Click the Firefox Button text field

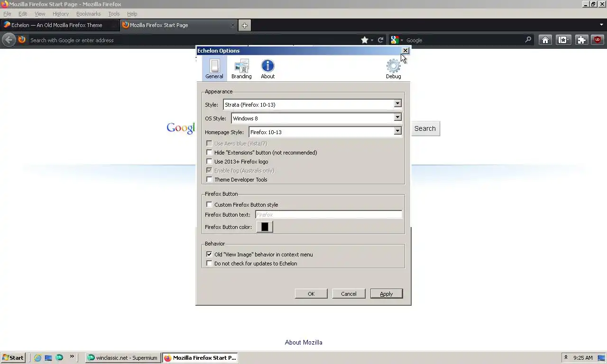[x=329, y=215]
